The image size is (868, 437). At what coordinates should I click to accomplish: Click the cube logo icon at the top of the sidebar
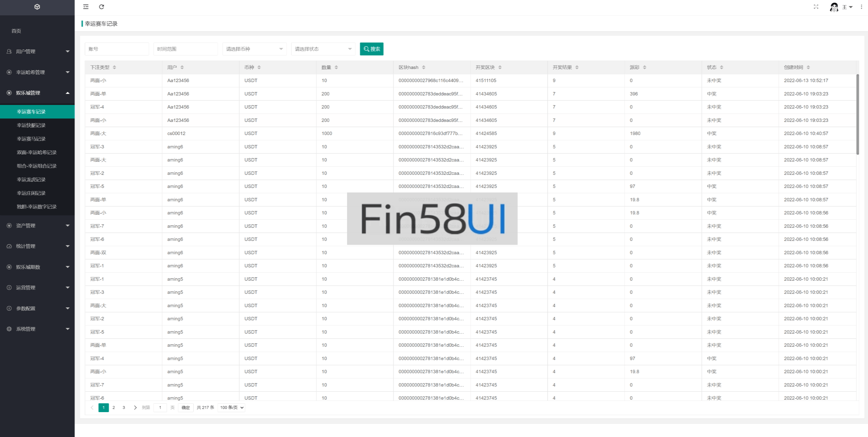pyautogui.click(x=37, y=7)
